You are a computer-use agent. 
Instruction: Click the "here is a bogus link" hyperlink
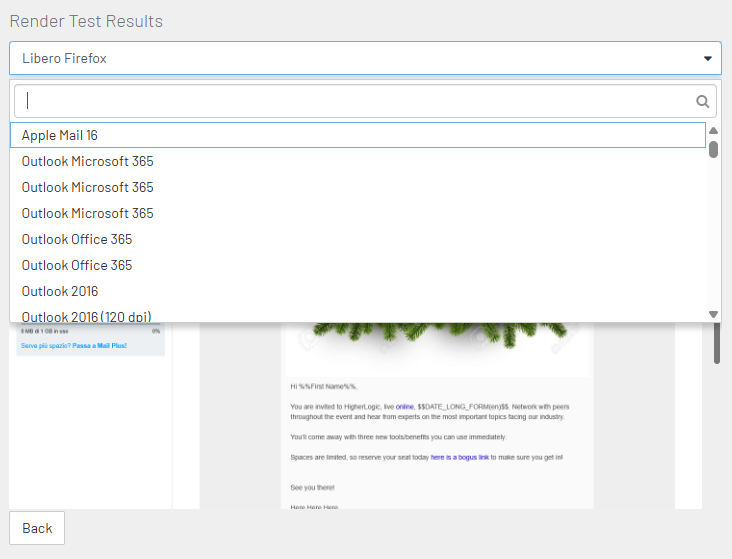coord(460,457)
